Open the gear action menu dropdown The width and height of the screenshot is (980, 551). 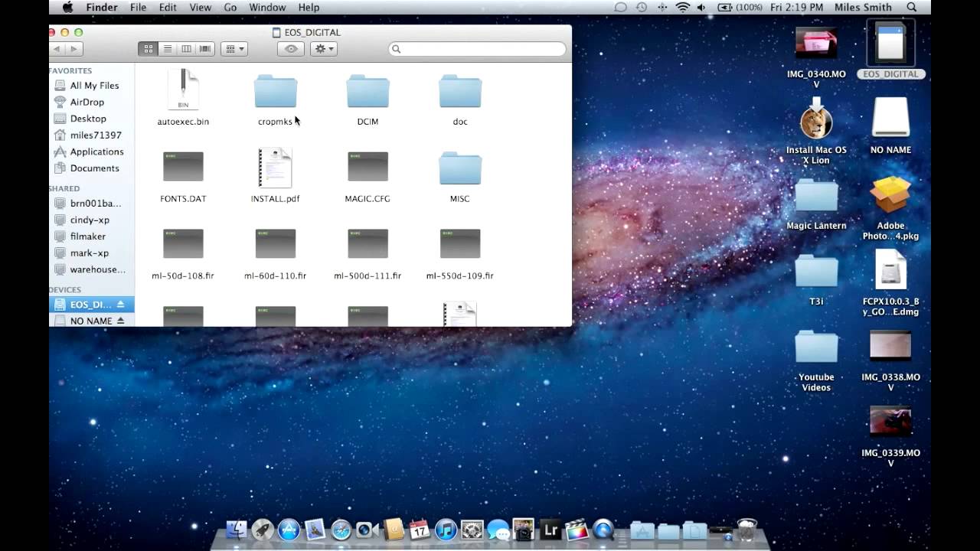(324, 48)
